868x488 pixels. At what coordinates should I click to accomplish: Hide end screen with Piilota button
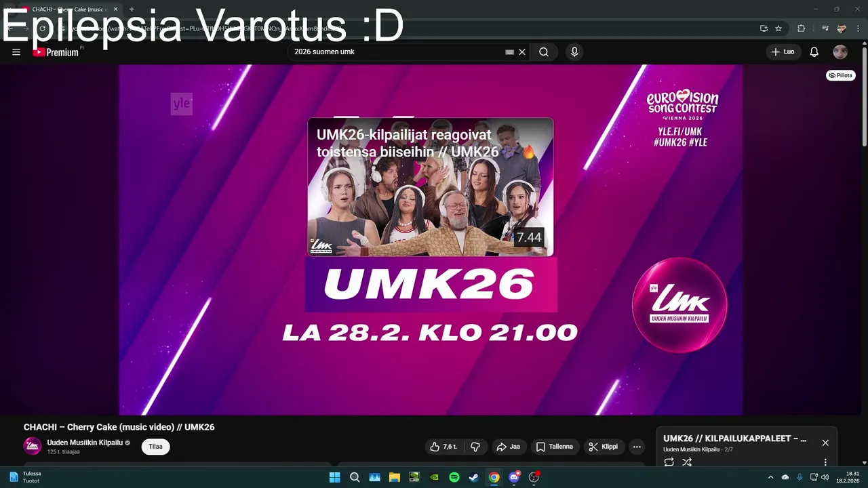(x=841, y=75)
